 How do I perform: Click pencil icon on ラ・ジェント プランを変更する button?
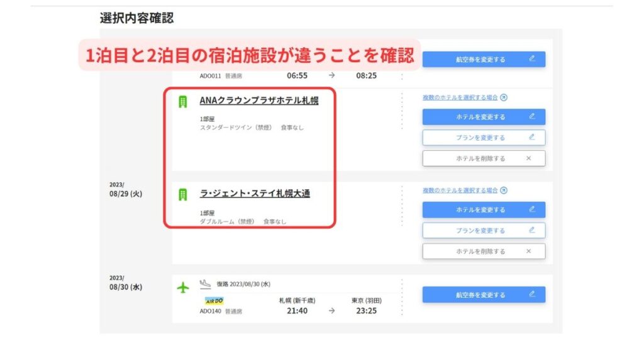pyautogui.click(x=532, y=230)
